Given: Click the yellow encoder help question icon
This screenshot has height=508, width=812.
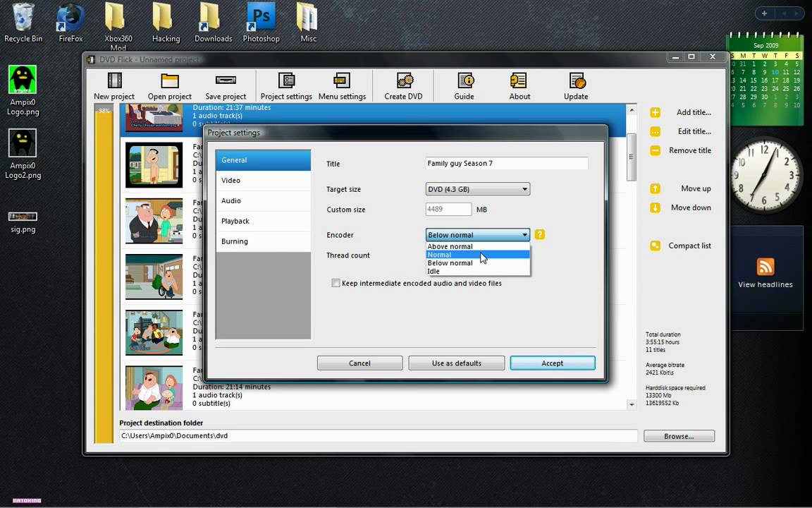Looking at the screenshot, I should tap(540, 235).
